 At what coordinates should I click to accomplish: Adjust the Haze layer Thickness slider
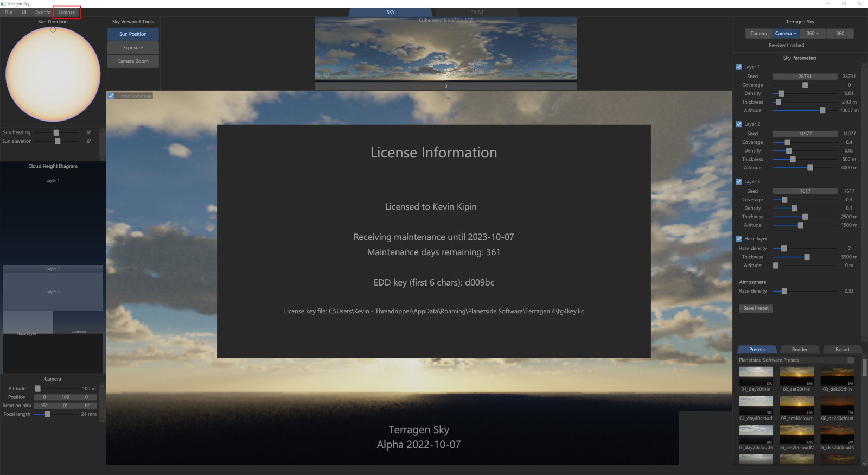pyautogui.click(x=805, y=257)
